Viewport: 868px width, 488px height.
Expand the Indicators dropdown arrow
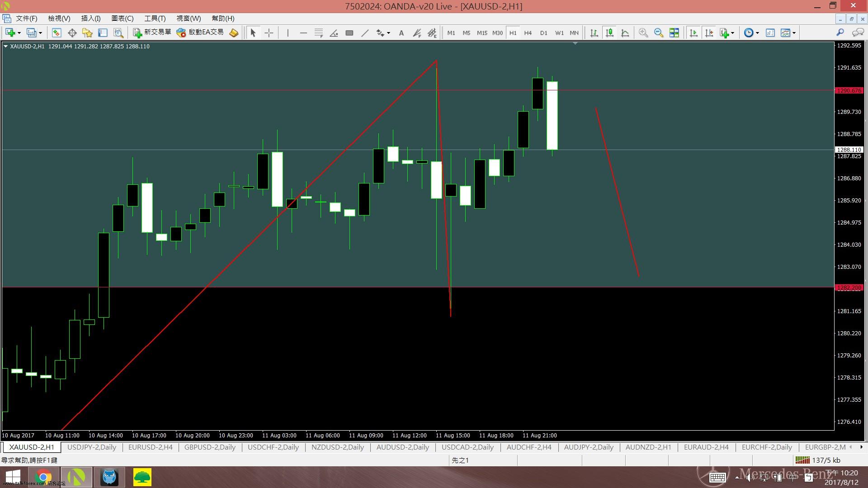[733, 33]
